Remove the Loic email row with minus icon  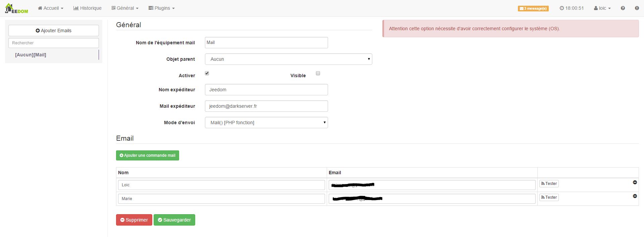635,182
